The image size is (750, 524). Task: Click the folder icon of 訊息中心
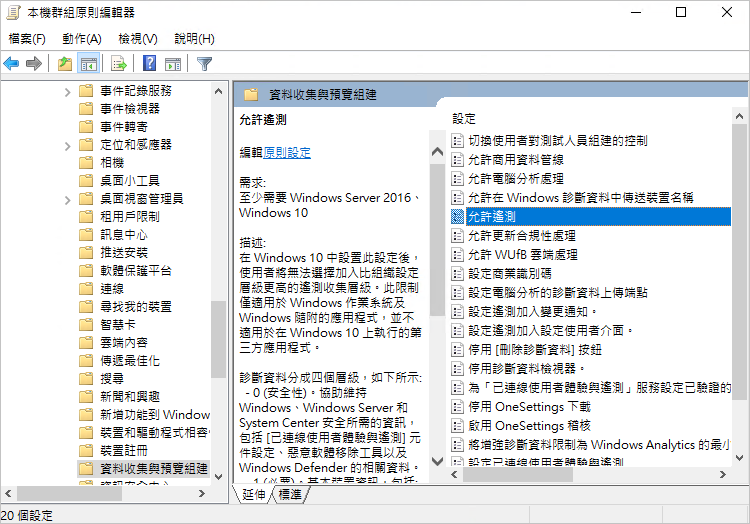coord(86,235)
